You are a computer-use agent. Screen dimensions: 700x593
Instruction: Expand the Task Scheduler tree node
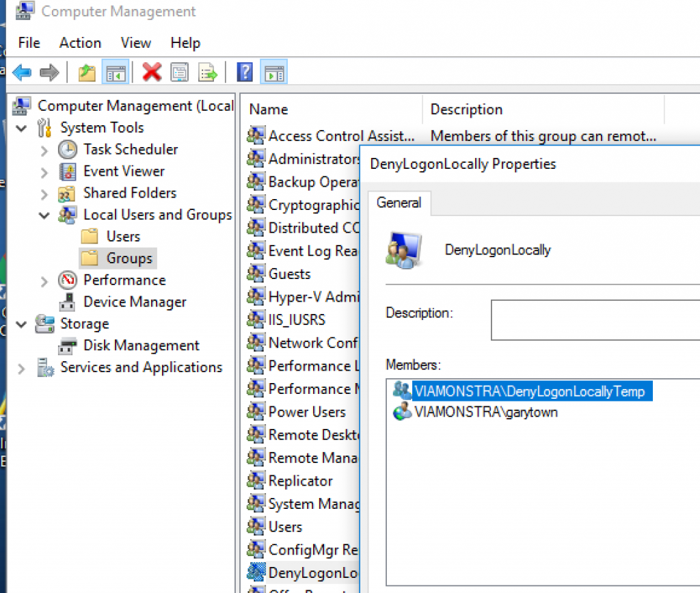point(43,149)
